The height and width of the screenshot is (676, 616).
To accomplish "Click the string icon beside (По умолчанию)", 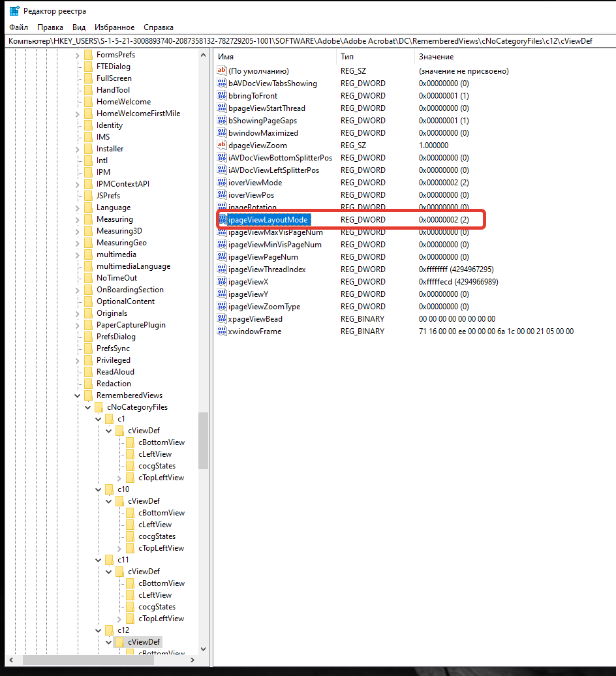I will [222, 70].
